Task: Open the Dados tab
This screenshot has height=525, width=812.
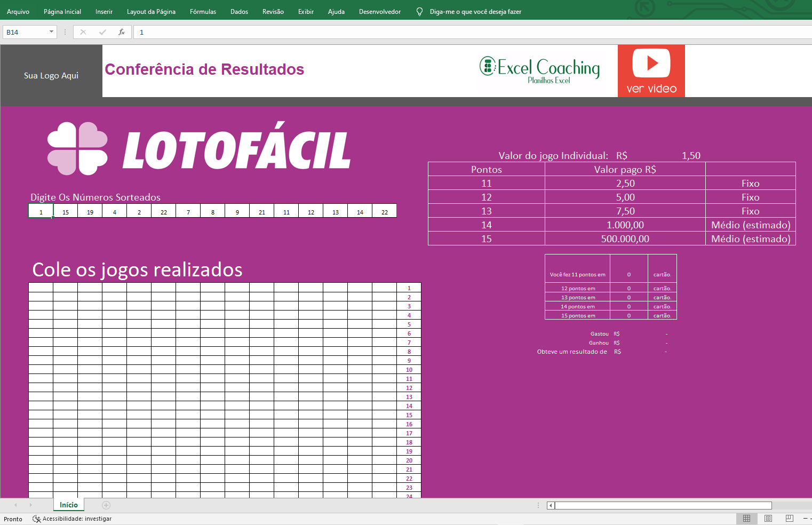Action: (239, 11)
